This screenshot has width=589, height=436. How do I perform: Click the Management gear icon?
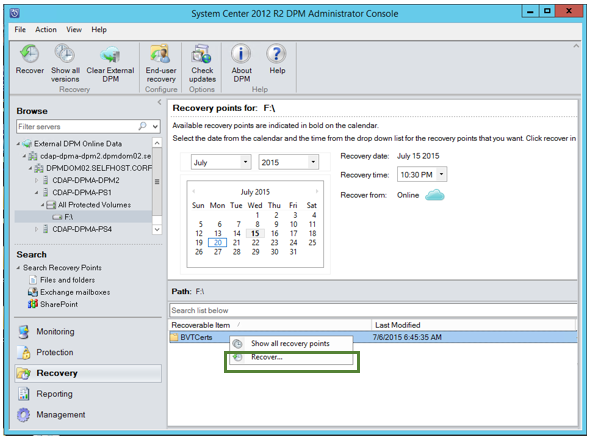click(x=24, y=415)
